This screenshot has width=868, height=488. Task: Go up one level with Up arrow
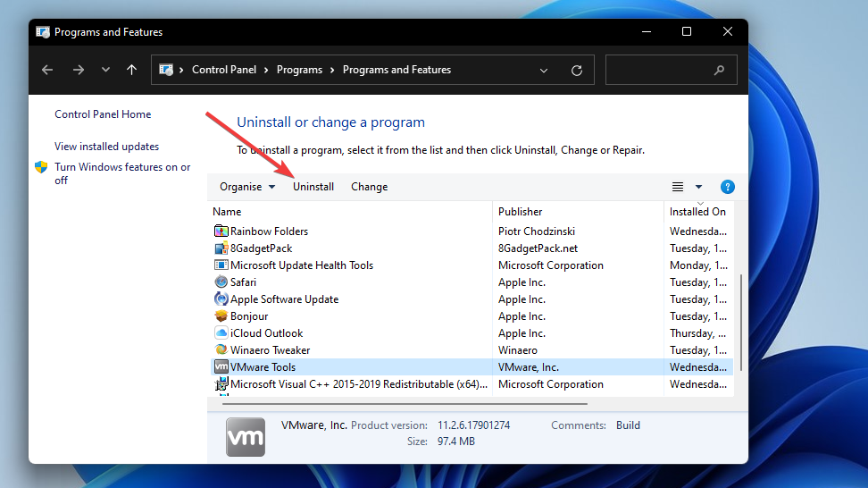pos(131,70)
